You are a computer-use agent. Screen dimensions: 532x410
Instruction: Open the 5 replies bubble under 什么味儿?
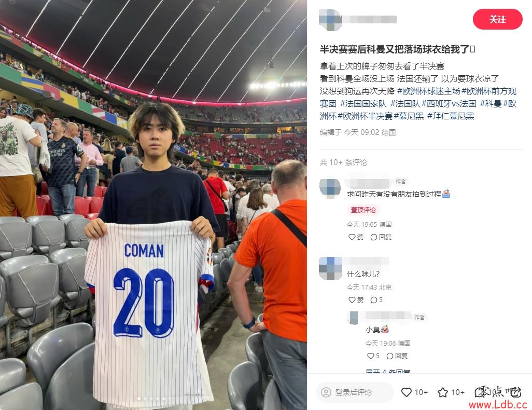click(x=376, y=299)
